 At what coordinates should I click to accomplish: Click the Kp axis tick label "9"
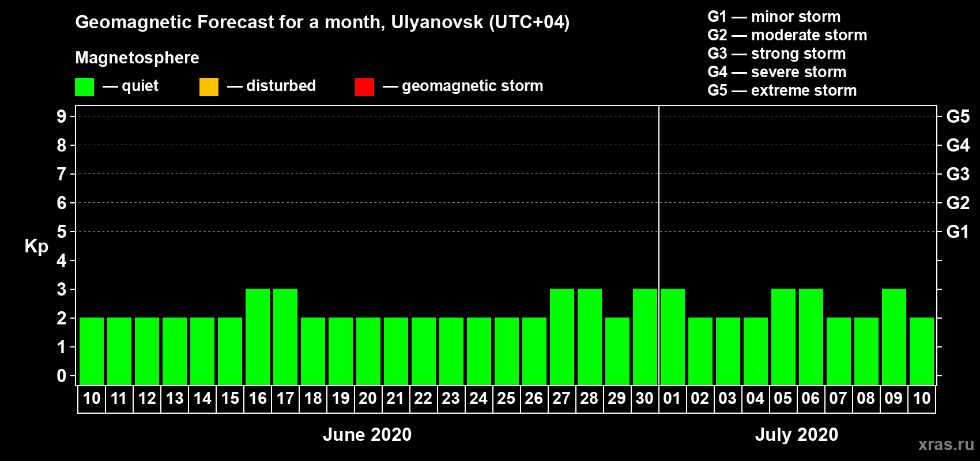pyautogui.click(x=62, y=116)
